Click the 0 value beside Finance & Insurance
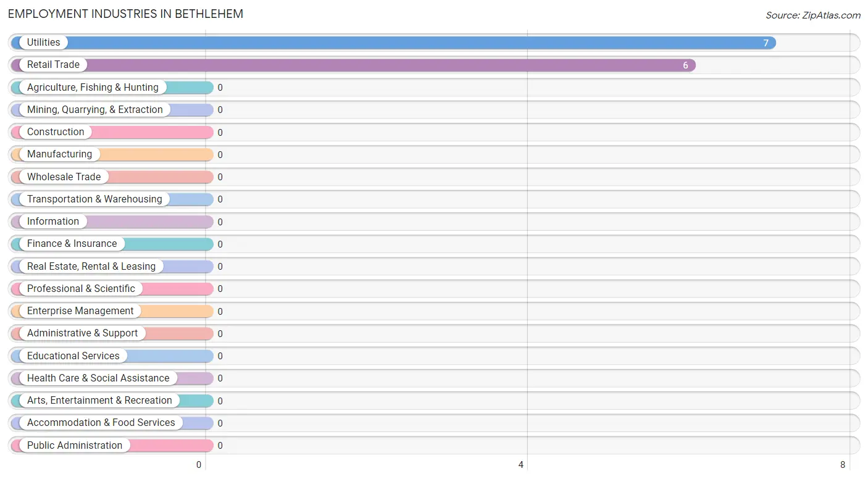The image size is (868, 479). 220,244
